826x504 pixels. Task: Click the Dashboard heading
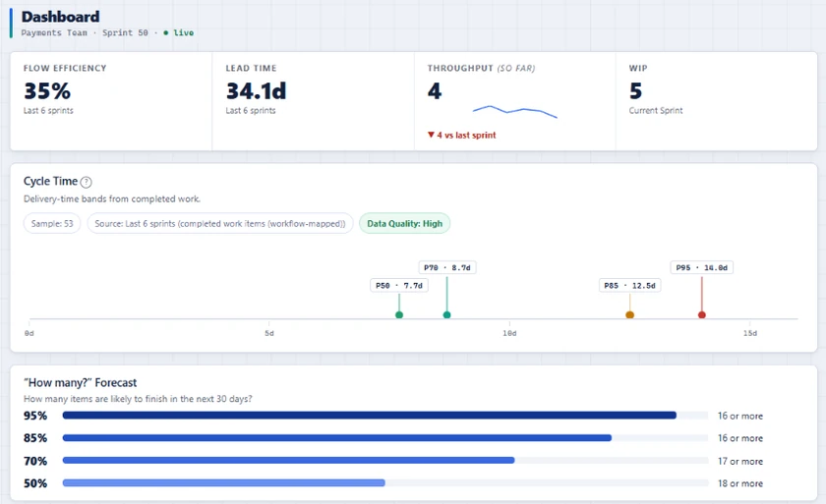[x=60, y=17]
